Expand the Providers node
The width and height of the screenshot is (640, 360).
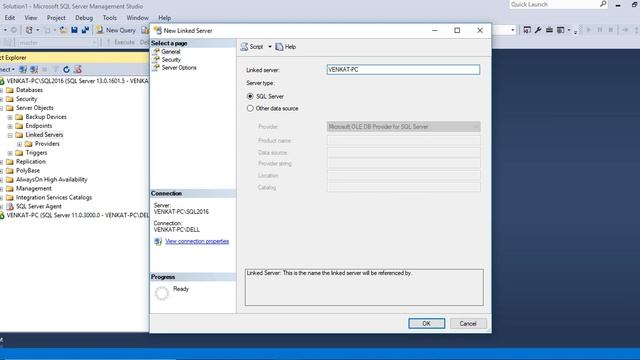click(20, 144)
